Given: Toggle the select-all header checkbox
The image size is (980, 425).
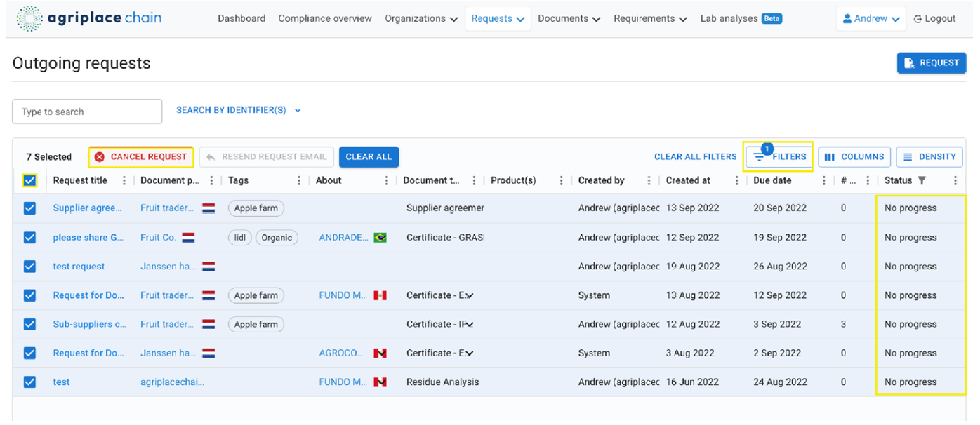Looking at the screenshot, I should point(29,181).
